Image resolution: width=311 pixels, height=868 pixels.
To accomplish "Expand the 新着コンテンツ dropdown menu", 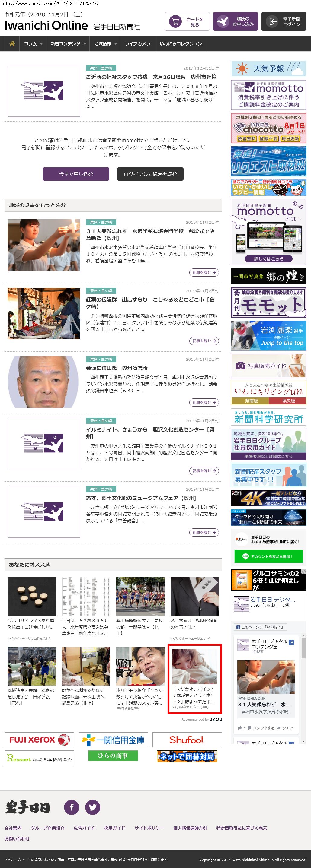I will point(68,44).
